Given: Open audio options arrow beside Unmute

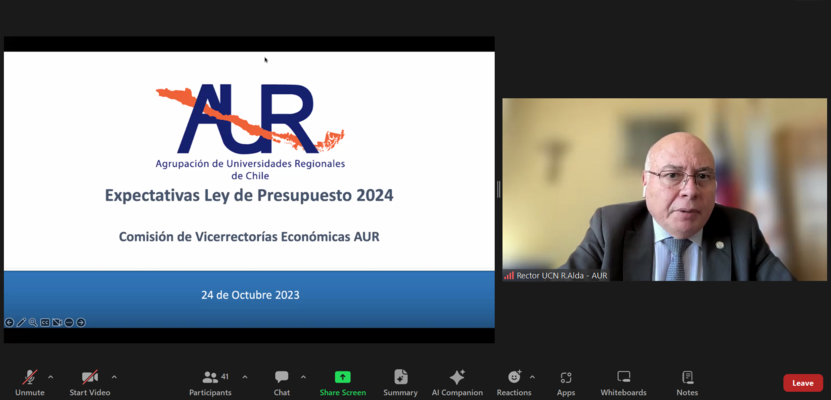Looking at the screenshot, I should click(x=50, y=377).
